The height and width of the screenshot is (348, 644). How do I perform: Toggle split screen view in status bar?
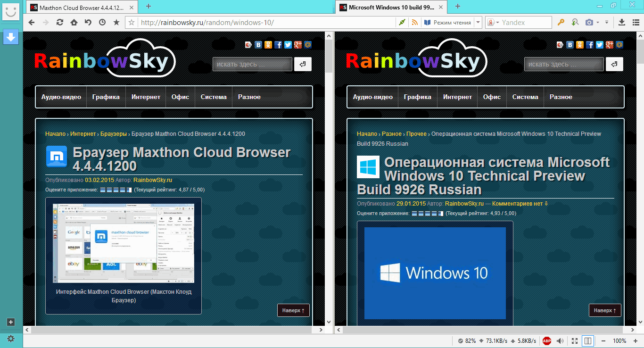tap(588, 340)
